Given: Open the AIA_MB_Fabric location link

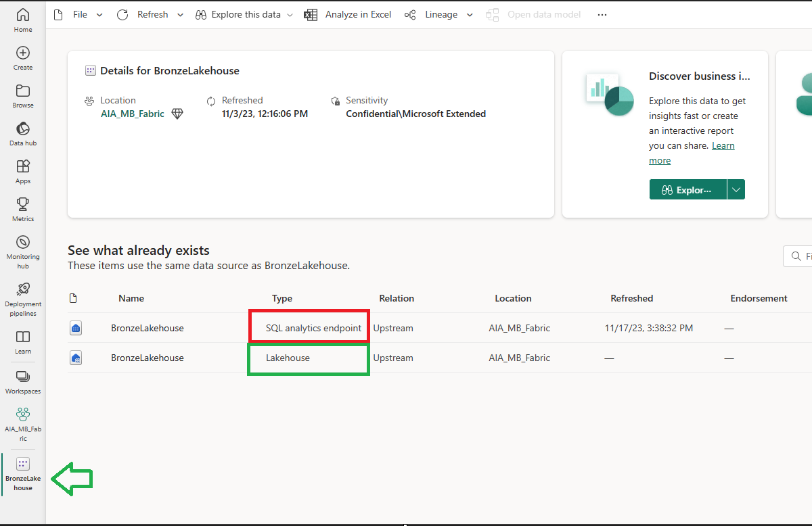Looking at the screenshot, I should [x=133, y=114].
